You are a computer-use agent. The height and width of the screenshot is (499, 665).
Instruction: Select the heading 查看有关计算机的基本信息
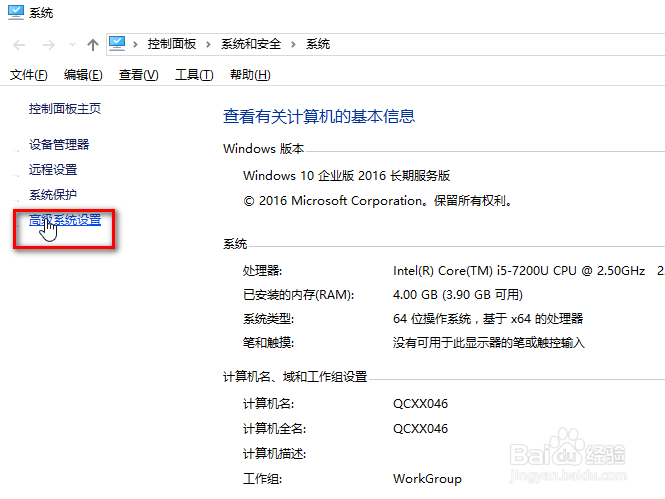pos(319,116)
